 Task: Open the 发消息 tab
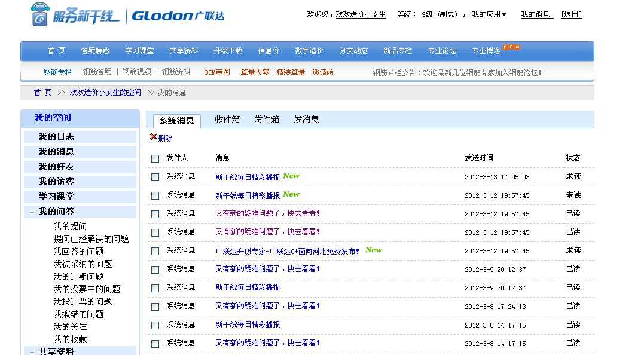[306, 120]
